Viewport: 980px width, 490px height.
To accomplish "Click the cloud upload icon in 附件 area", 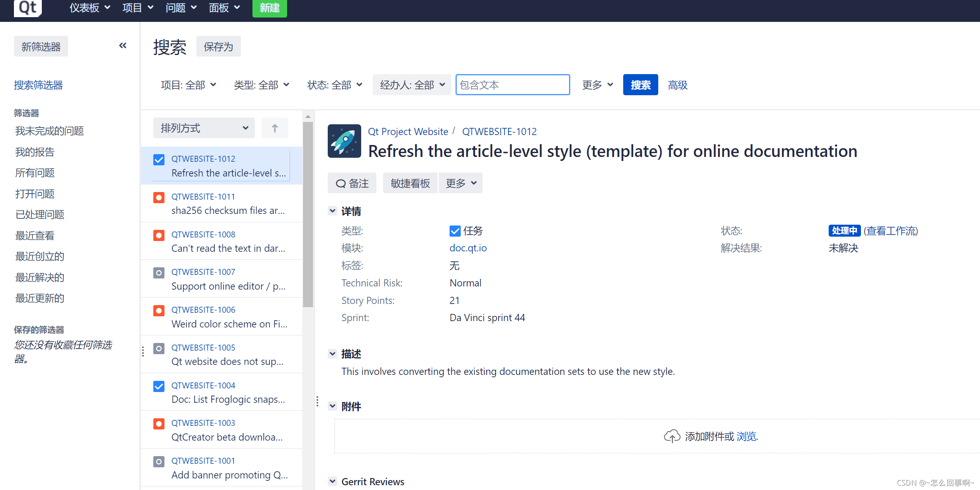I will (x=672, y=436).
